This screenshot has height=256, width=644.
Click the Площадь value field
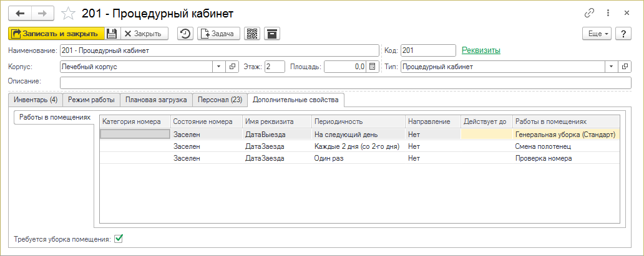(346, 67)
